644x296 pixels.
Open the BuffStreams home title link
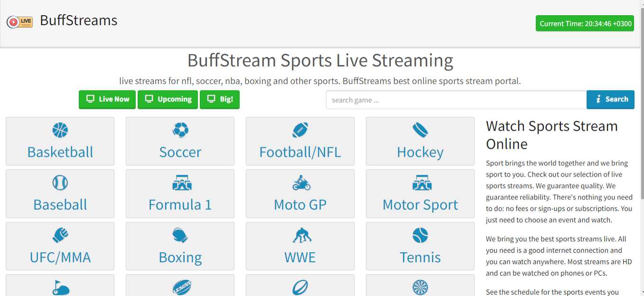coord(78,20)
